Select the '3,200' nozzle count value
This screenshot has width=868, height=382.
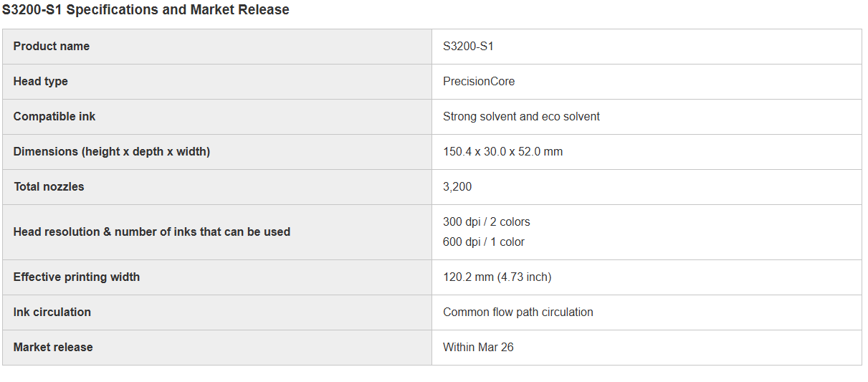pos(457,187)
